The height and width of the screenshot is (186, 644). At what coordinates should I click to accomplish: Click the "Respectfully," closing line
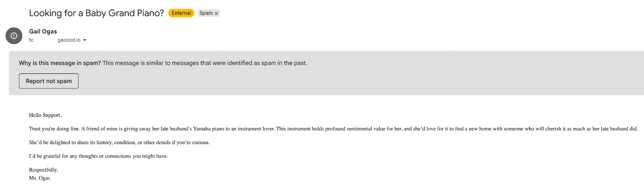[43, 170]
